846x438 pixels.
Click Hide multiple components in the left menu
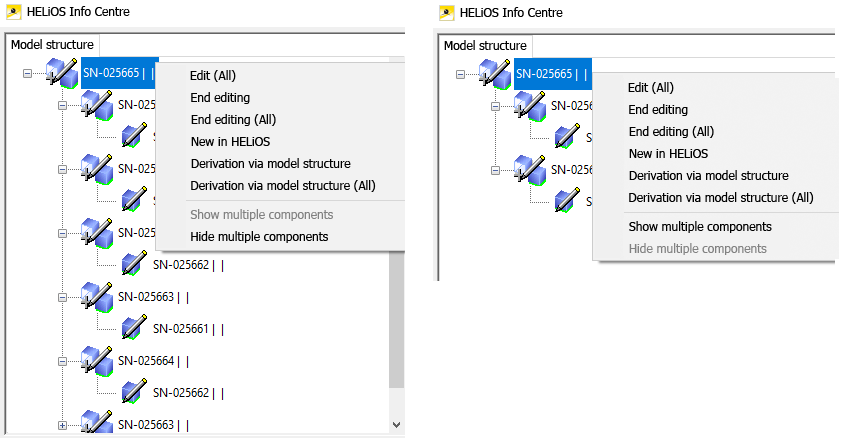259,237
